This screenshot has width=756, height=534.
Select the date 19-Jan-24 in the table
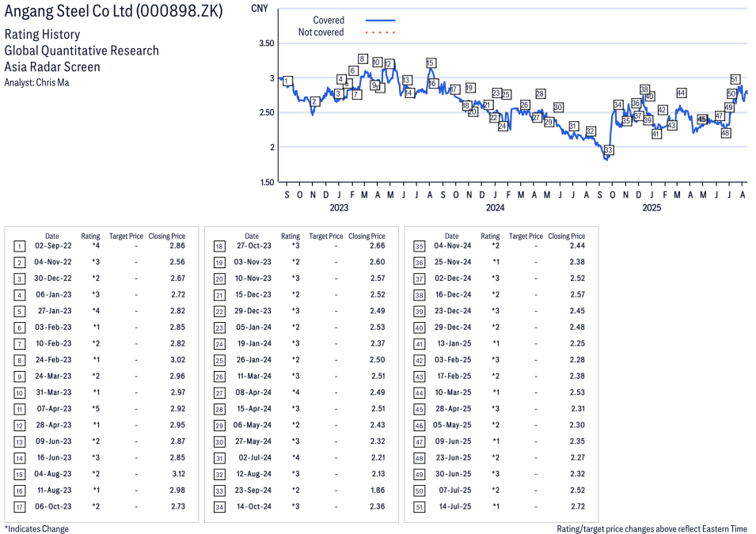(x=254, y=343)
